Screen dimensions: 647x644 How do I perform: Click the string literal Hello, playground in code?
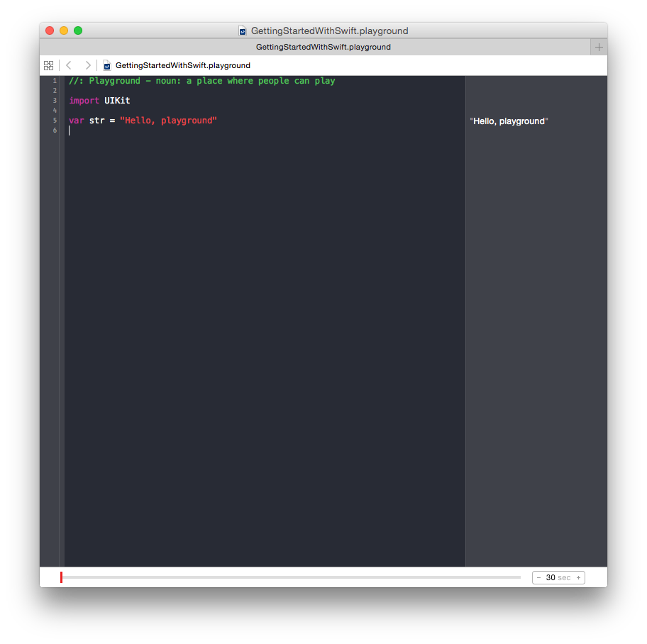tap(167, 121)
